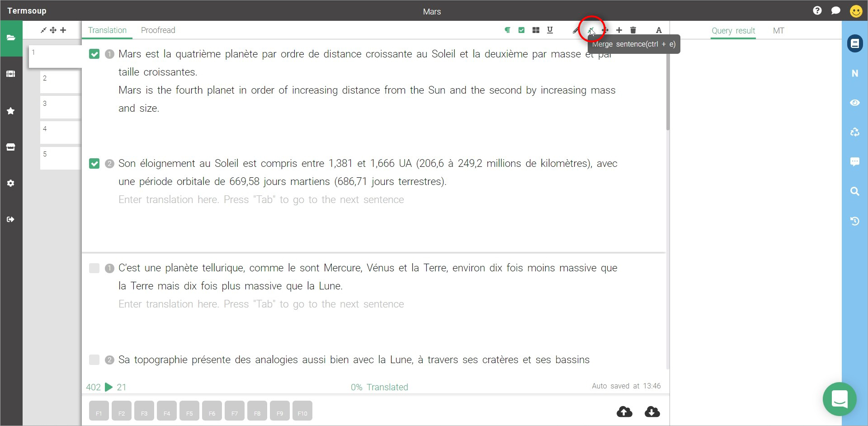
Task: Click the split sentence arrows icon
Action: [605, 30]
